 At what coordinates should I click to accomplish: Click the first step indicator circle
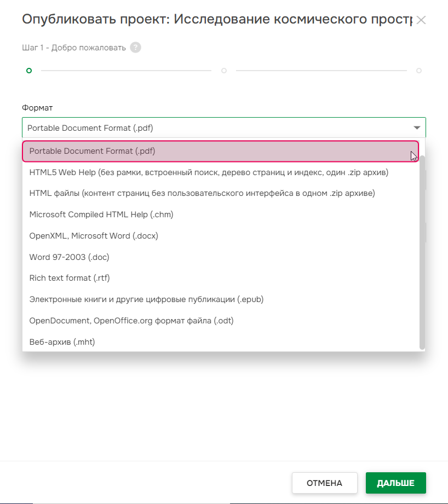(x=29, y=71)
